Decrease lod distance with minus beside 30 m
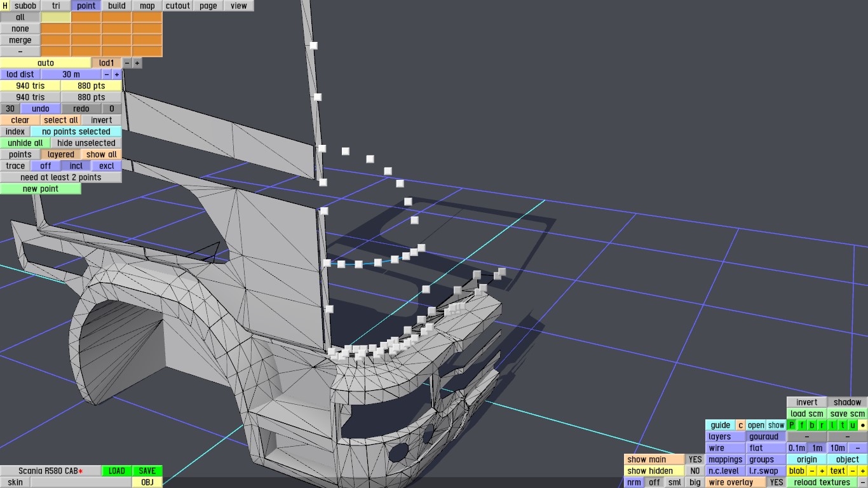This screenshot has width=868, height=488. [107, 74]
